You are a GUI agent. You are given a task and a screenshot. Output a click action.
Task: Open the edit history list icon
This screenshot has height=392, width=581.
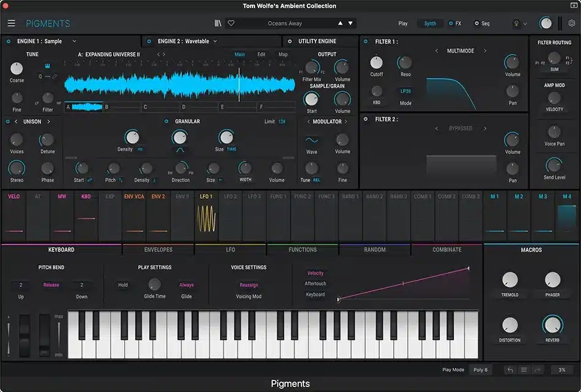pyautogui.click(x=524, y=370)
